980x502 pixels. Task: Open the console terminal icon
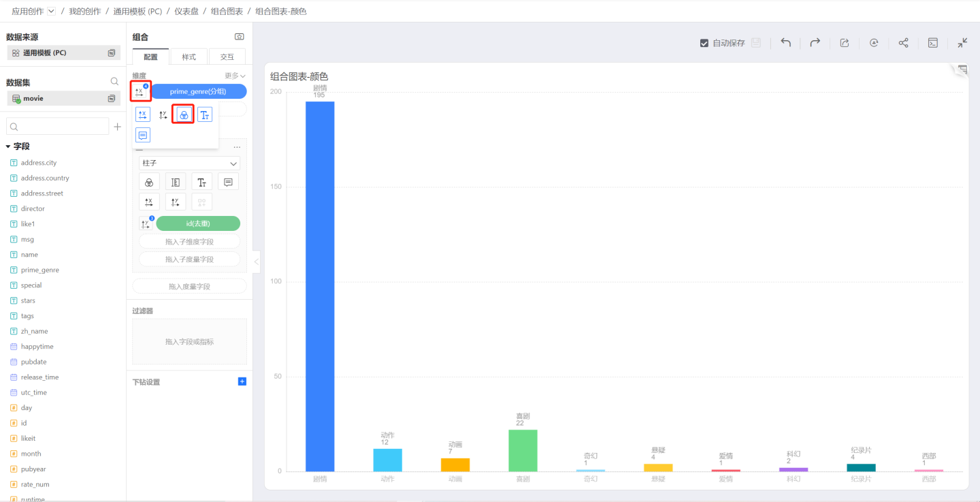(x=933, y=43)
